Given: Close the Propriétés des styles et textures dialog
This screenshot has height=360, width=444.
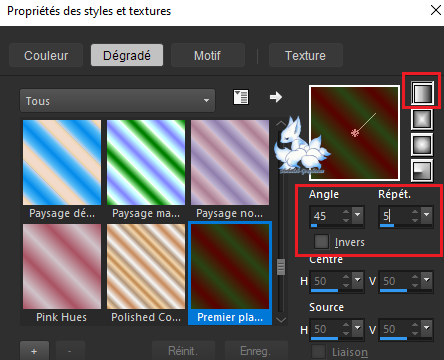Looking at the screenshot, I should click(x=435, y=10).
